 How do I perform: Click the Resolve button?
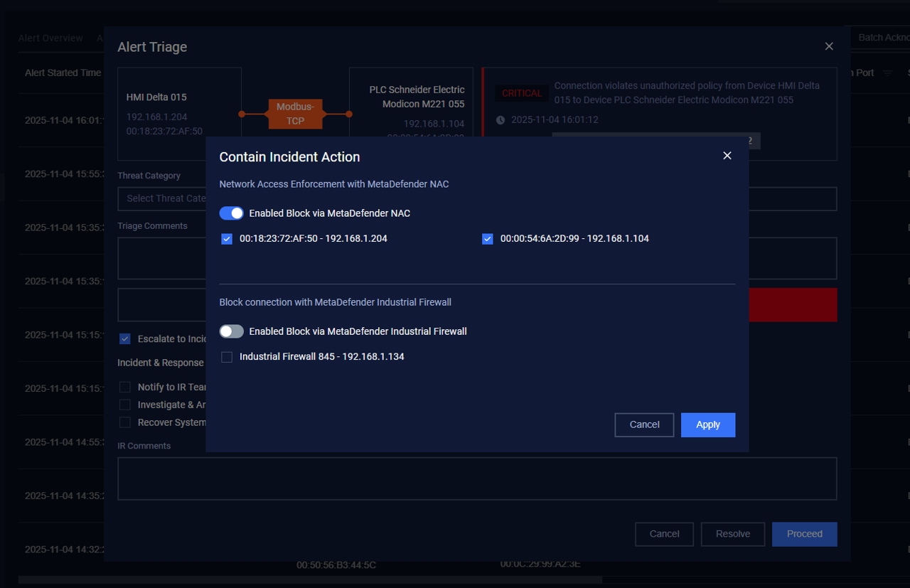(x=732, y=534)
